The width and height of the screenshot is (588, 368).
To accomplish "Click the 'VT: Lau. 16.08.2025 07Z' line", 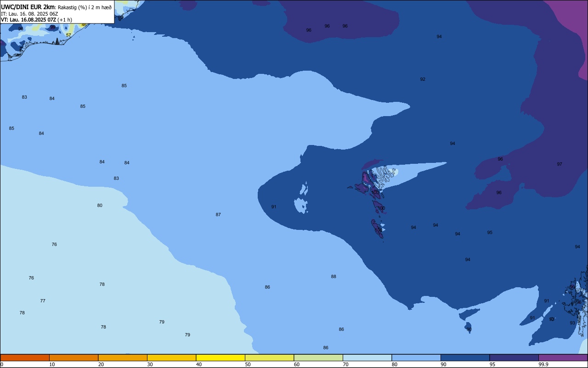I will pos(28,20).
